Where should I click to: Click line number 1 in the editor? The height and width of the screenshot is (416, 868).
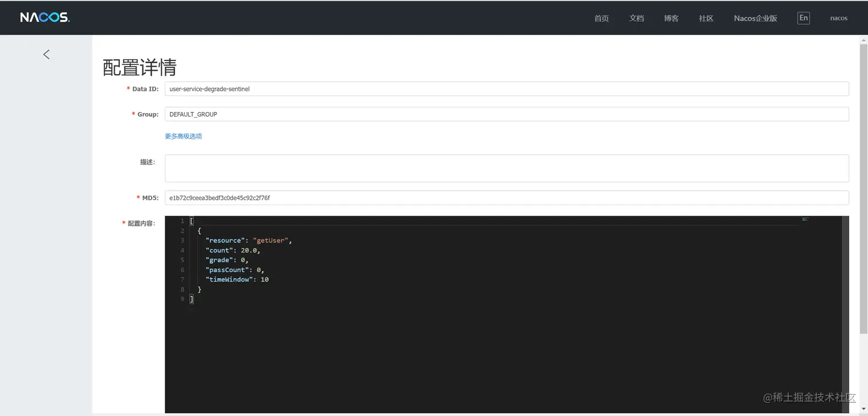[x=182, y=221]
